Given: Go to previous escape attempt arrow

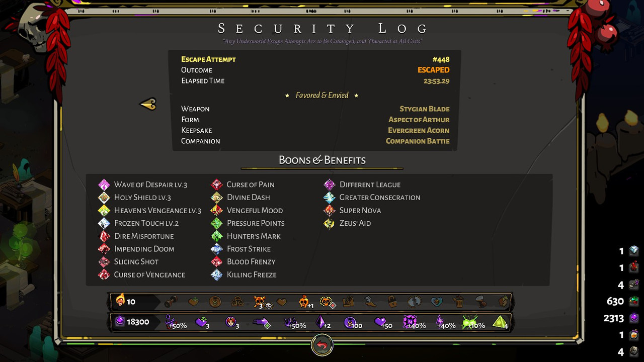Looking at the screenshot, I should pyautogui.click(x=148, y=104).
